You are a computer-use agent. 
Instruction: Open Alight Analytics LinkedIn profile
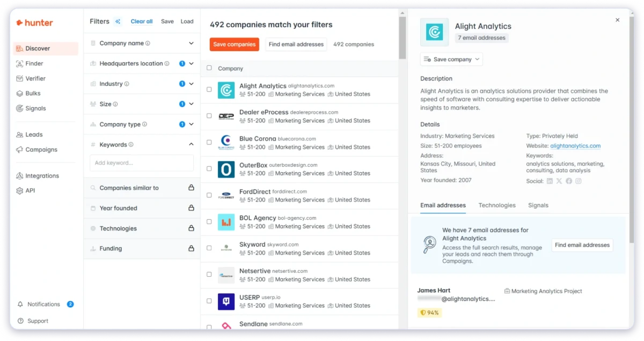[549, 181]
